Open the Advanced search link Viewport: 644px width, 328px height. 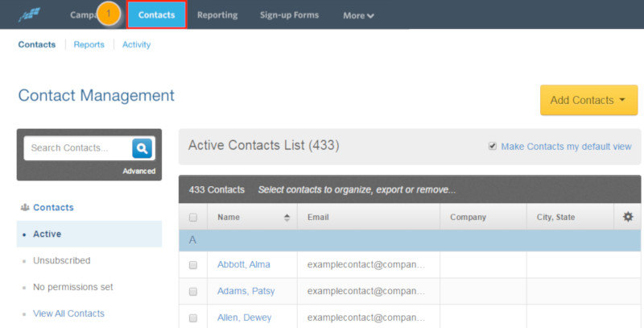pyautogui.click(x=138, y=171)
